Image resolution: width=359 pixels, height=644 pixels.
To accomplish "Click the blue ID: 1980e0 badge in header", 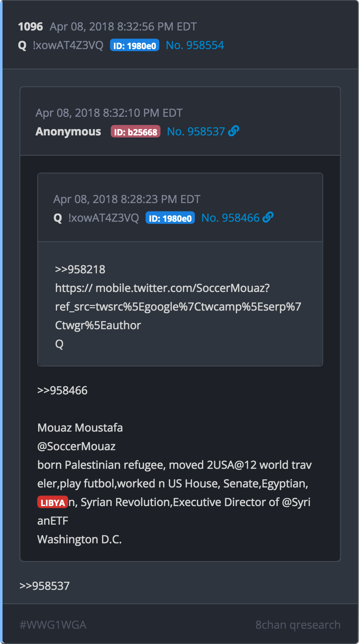I will click(x=135, y=45).
